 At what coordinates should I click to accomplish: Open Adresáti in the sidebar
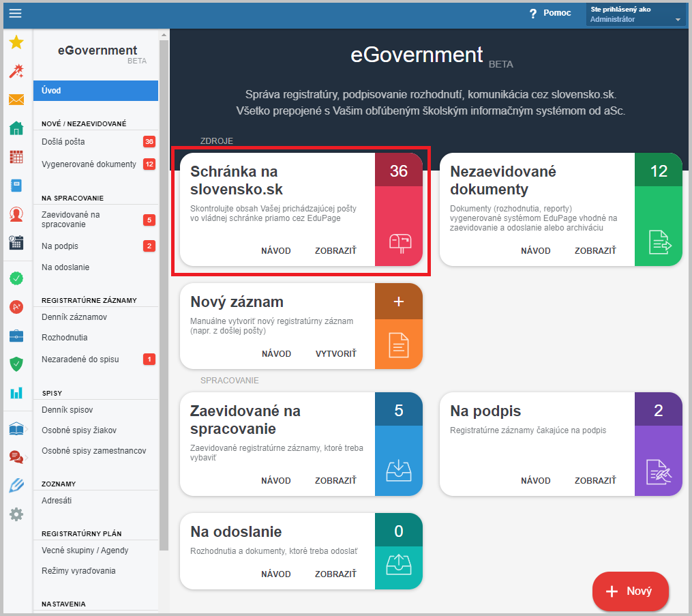(95, 501)
